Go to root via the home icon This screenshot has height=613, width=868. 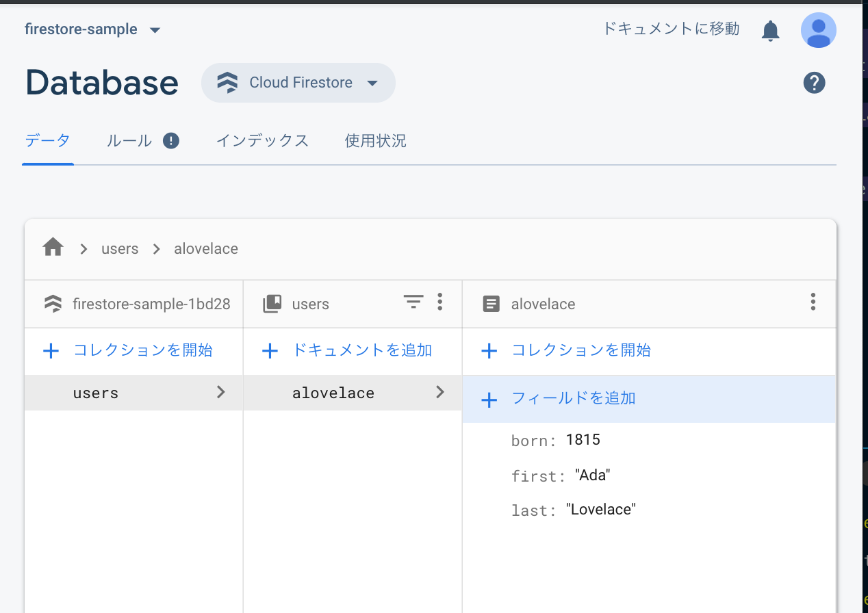53,247
